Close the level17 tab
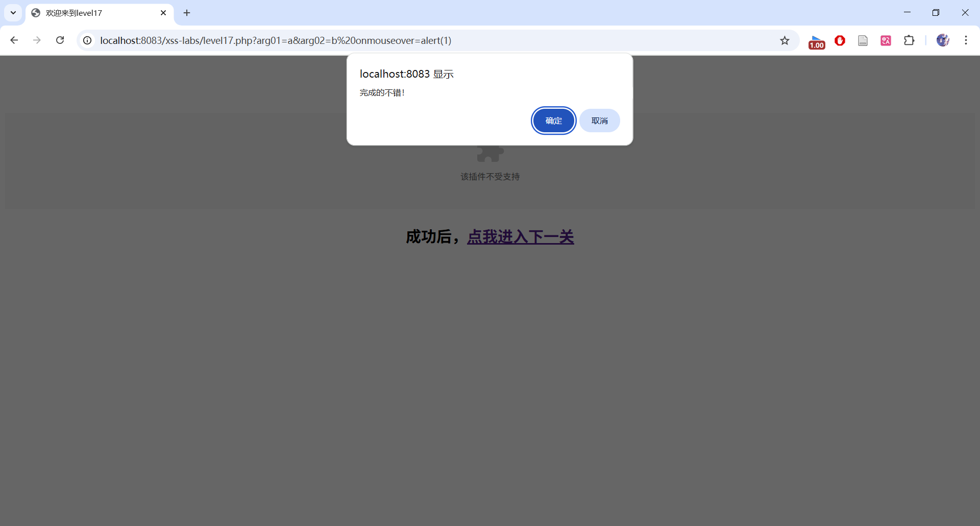This screenshot has height=526, width=980. (x=163, y=13)
